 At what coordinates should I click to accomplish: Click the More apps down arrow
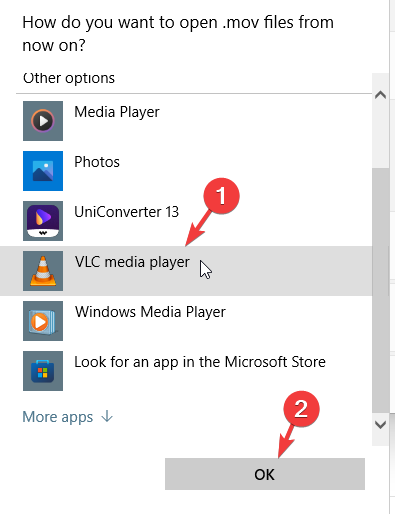pyautogui.click(x=107, y=416)
